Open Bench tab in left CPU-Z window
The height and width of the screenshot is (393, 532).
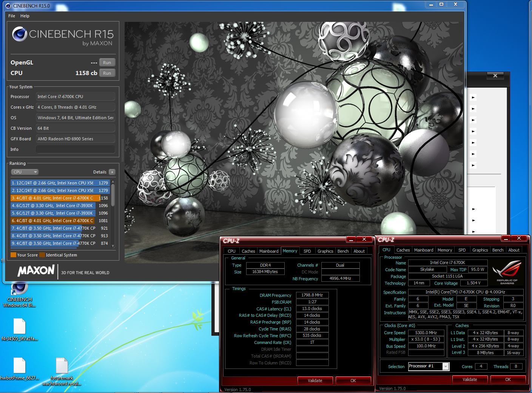pyautogui.click(x=343, y=251)
